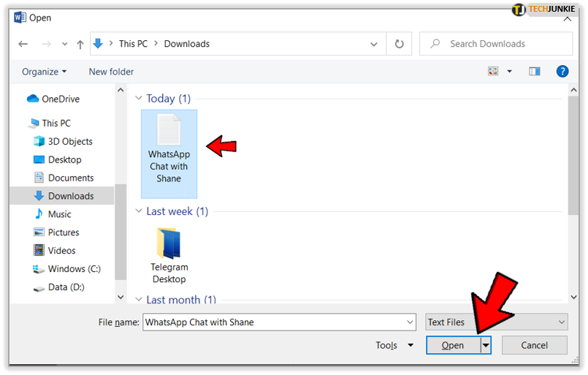
Task: Collapse the Last week group
Action: pos(139,211)
